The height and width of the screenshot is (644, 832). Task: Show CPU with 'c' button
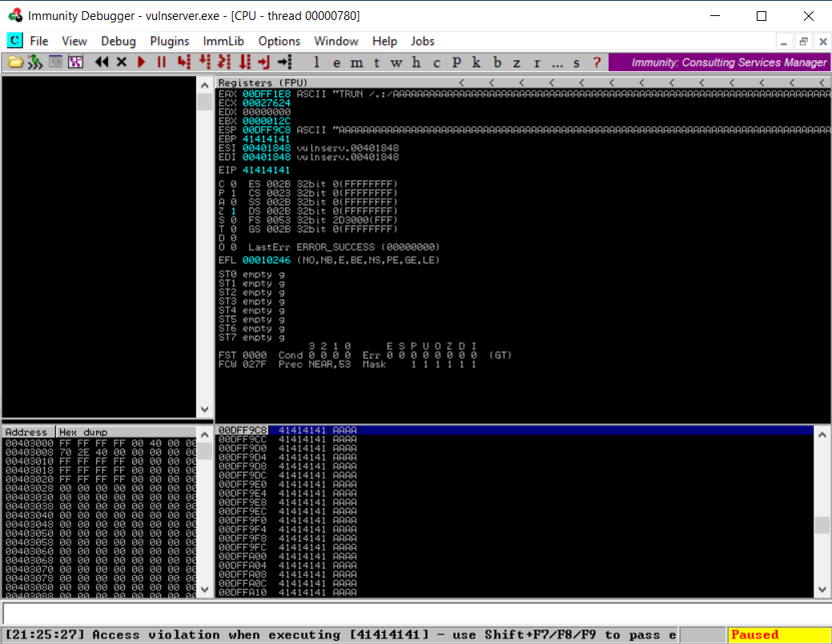(436, 62)
